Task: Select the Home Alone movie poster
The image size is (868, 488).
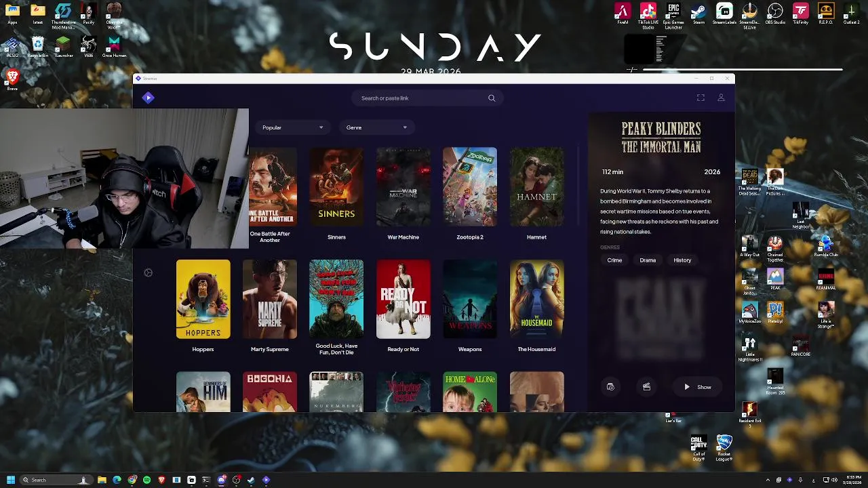Action: click(470, 392)
